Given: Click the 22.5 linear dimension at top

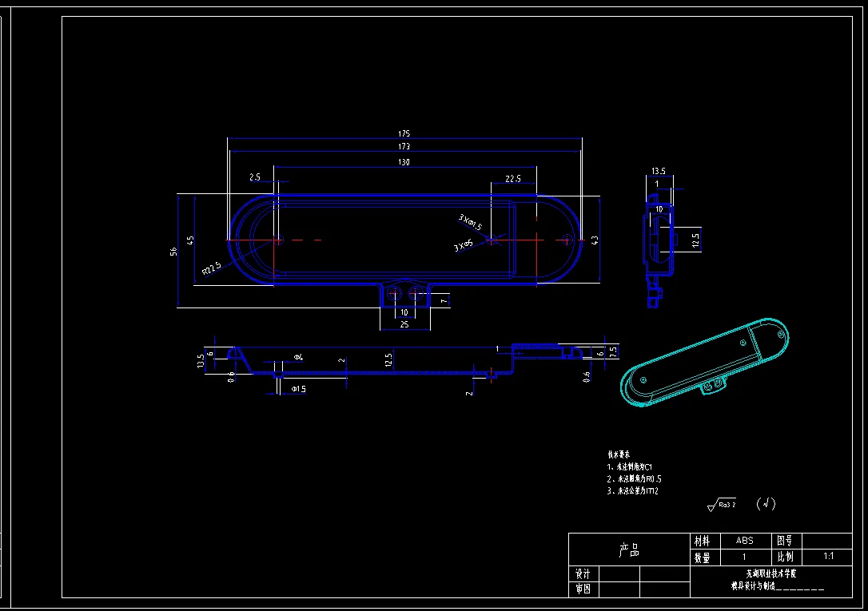Looking at the screenshot, I should 513,178.
